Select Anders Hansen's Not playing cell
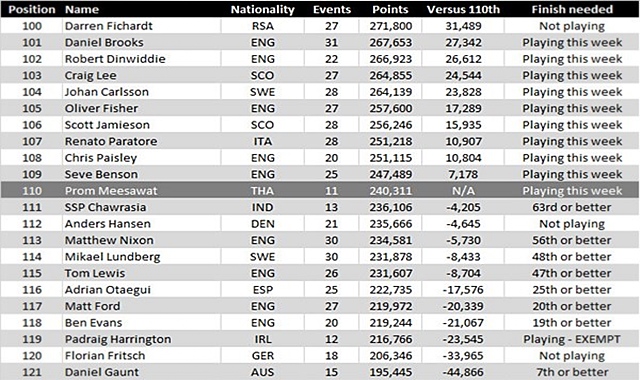Viewport: 640px width, 380px height. [x=572, y=224]
